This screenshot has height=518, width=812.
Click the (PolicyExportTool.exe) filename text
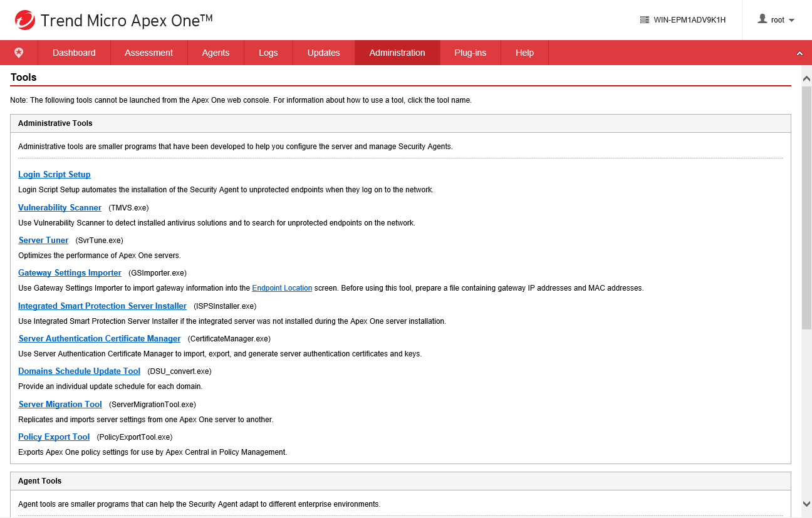(134, 437)
